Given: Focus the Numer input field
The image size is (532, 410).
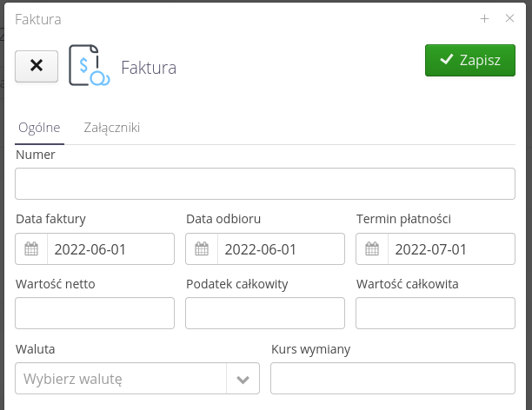Looking at the screenshot, I should tap(265, 184).
